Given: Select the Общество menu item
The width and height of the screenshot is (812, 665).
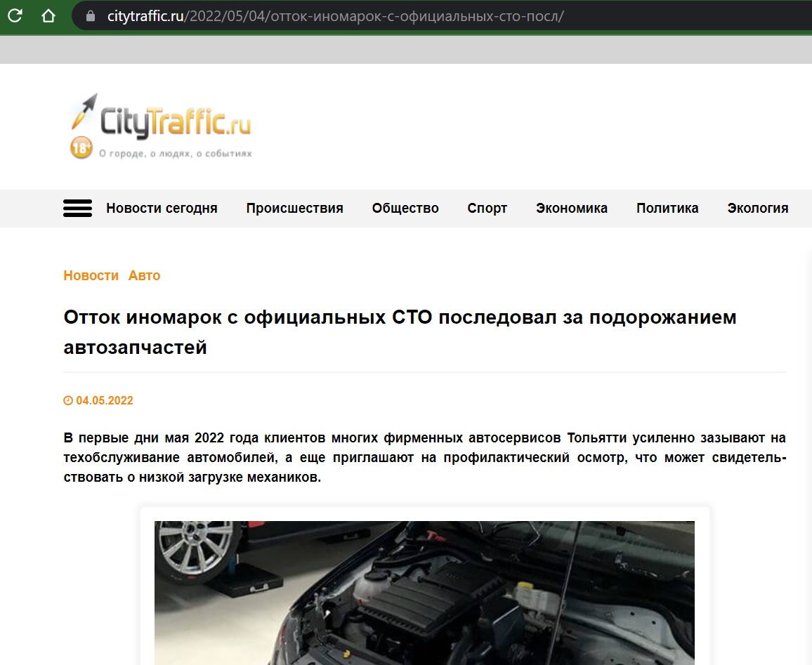Looking at the screenshot, I should pyautogui.click(x=405, y=209).
